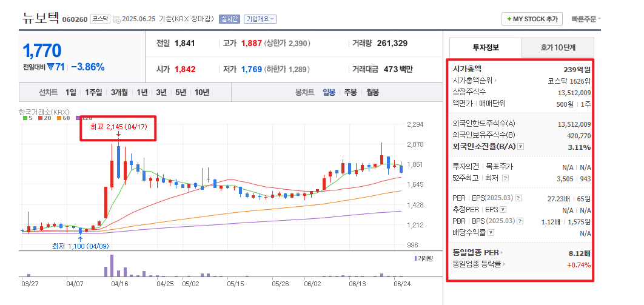The height and width of the screenshot is (305, 644).
Task: Click the 고가 value 1,887
Action: click(252, 43)
